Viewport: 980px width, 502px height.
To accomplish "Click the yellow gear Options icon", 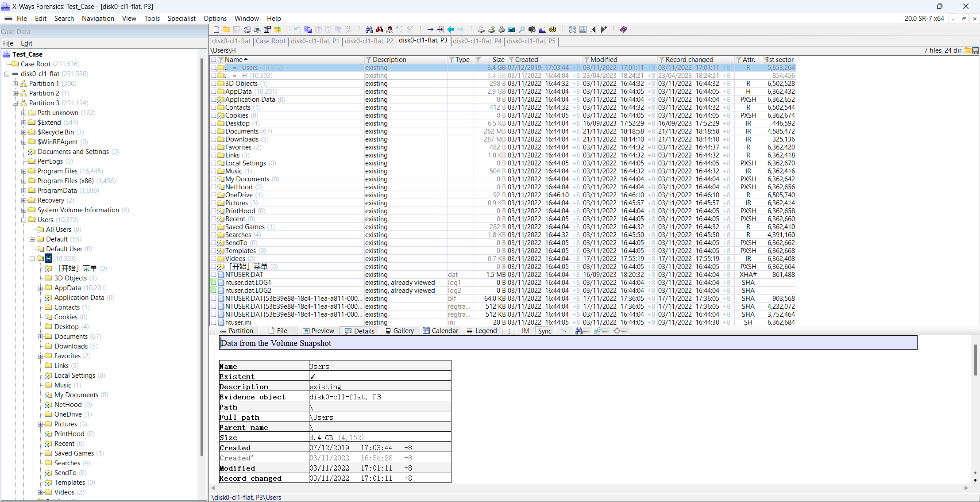I will [x=552, y=30].
